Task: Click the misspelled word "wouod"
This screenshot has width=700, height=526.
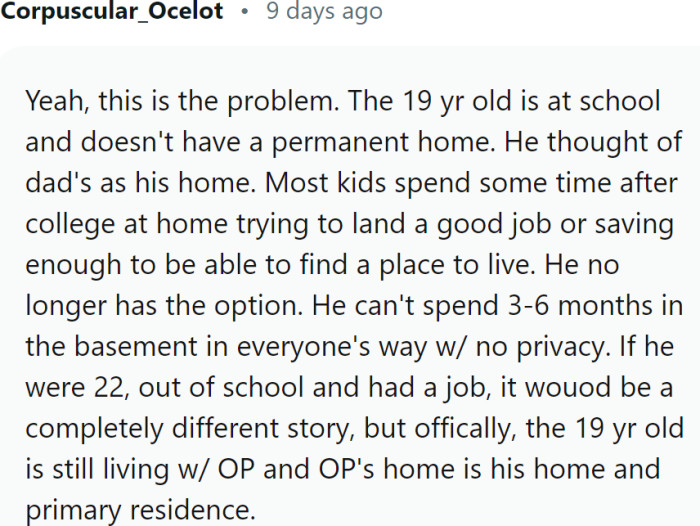Action: tap(567, 388)
